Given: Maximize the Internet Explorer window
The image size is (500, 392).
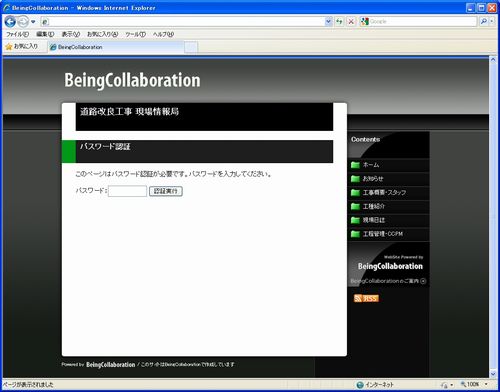Looking at the screenshot, I should [481, 8].
